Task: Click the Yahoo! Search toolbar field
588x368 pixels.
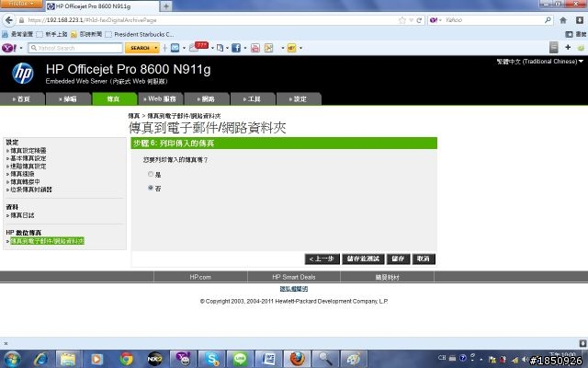Action: click(75, 48)
